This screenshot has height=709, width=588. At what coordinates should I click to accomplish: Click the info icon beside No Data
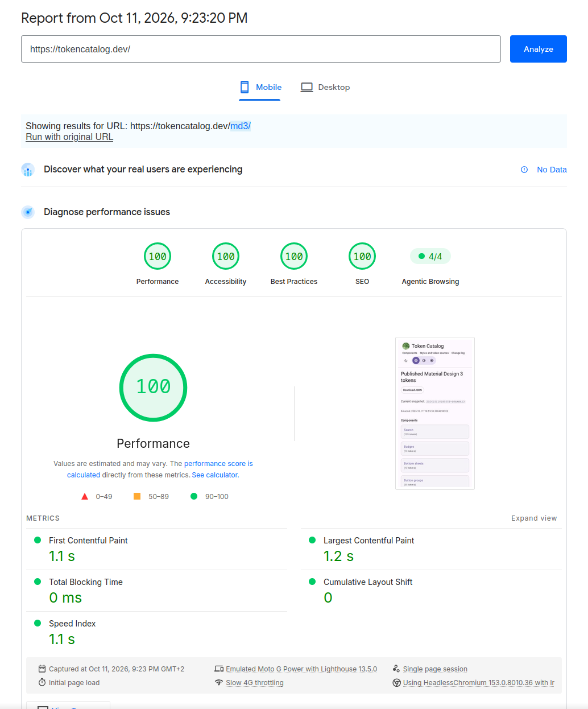[x=524, y=170]
